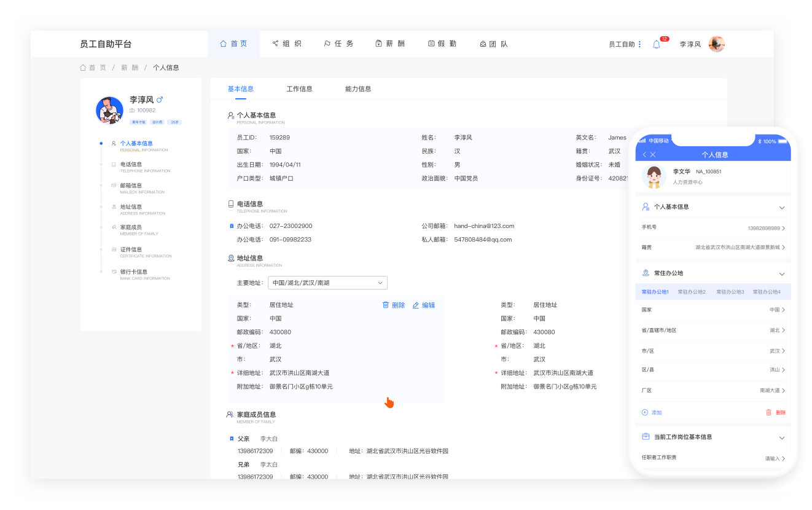Open the 国家 中国 row in phone
The height and width of the screenshot is (510, 812).
point(713,310)
